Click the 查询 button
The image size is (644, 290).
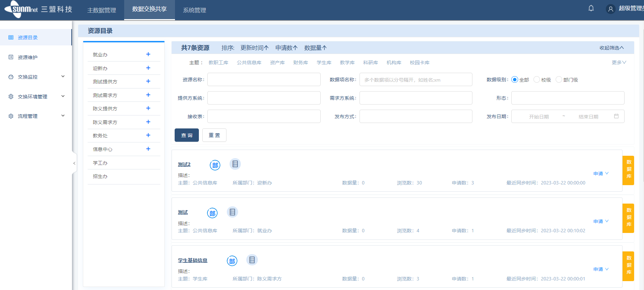point(187,135)
